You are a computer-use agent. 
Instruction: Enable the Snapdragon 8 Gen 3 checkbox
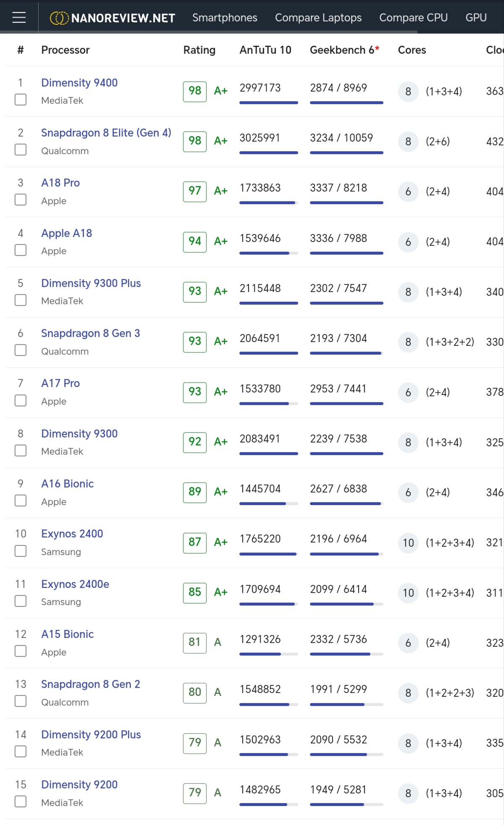(21, 350)
